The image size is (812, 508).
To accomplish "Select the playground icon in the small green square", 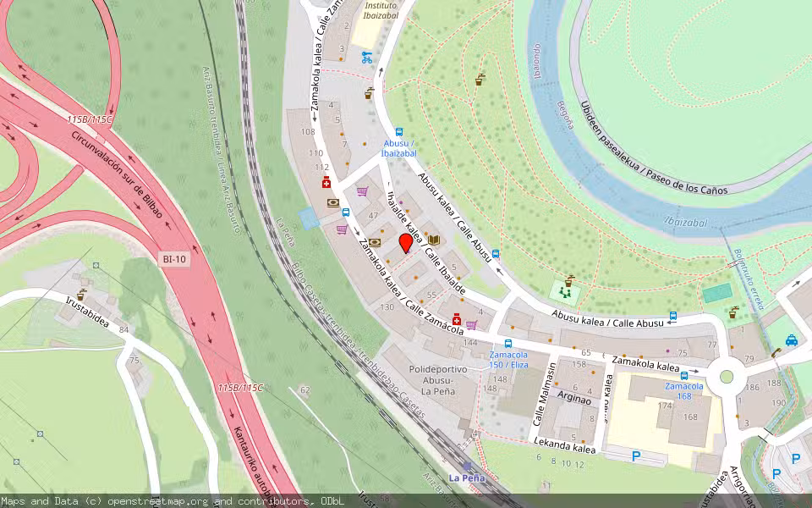I will 565,292.
